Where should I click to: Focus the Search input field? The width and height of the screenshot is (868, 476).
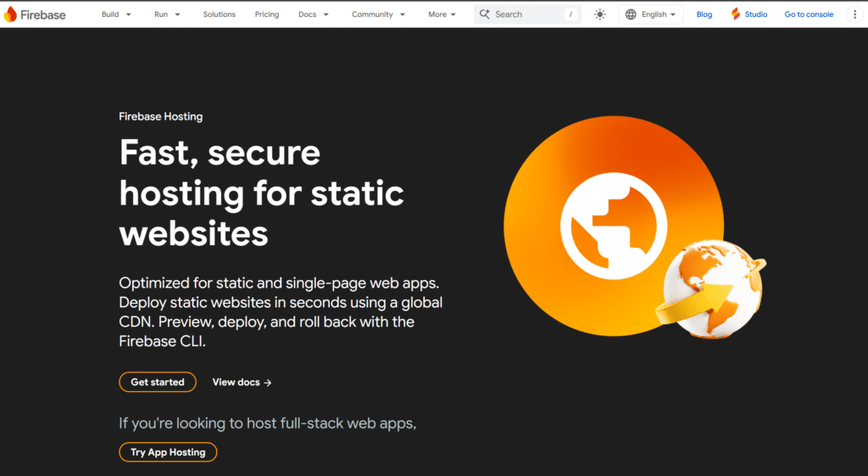pyautogui.click(x=527, y=14)
